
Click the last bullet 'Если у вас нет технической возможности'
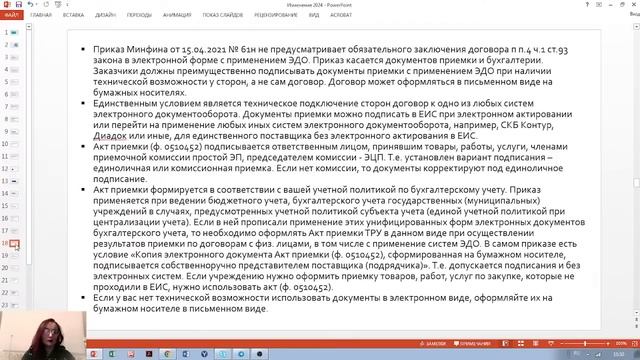click(x=322, y=303)
